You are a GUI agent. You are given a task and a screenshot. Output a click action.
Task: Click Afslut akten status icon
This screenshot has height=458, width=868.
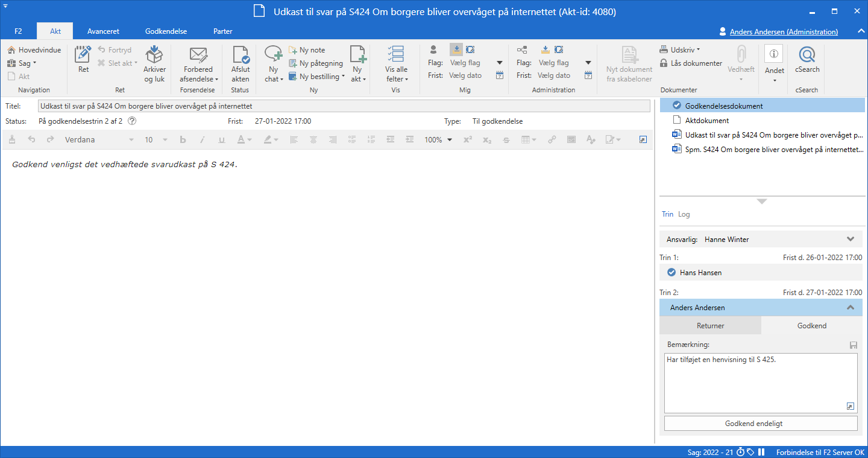[241, 64]
